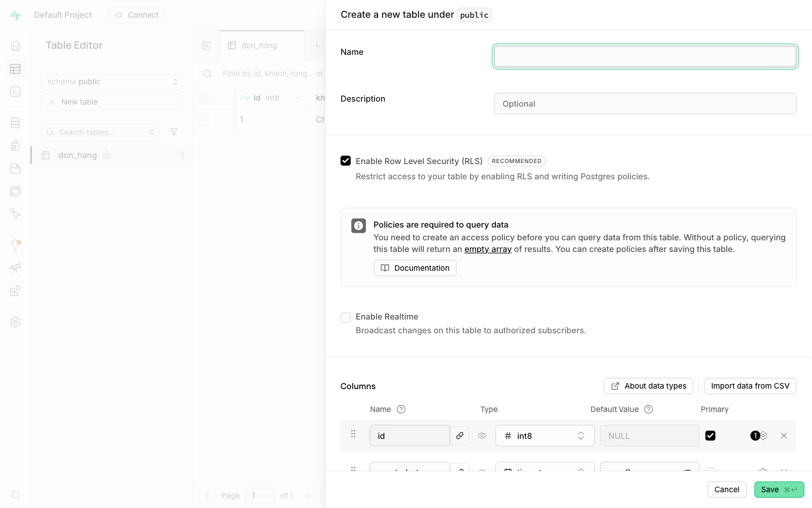Collapse the table sidebar panel icon
Screen dimensions: 812x508
point(206,46)
